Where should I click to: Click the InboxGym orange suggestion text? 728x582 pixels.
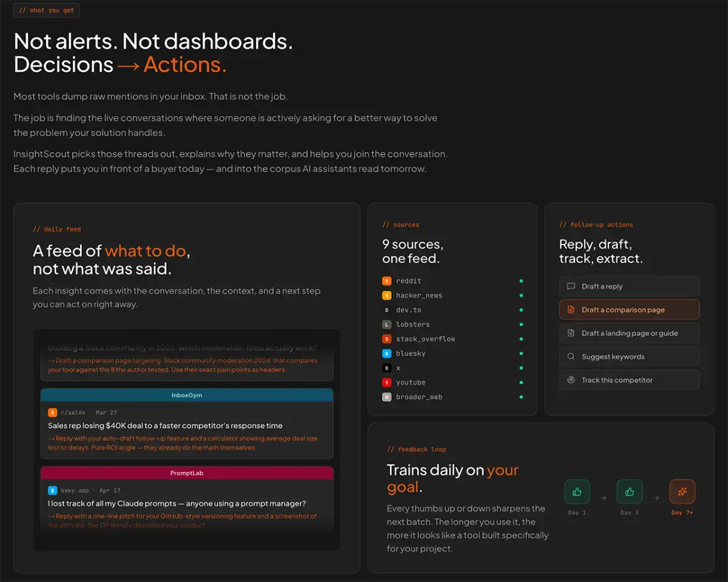tap(183, 443)
